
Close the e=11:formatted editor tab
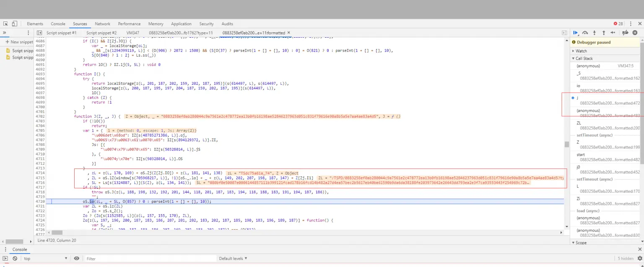pyautogui.click(x=288, y=33)
